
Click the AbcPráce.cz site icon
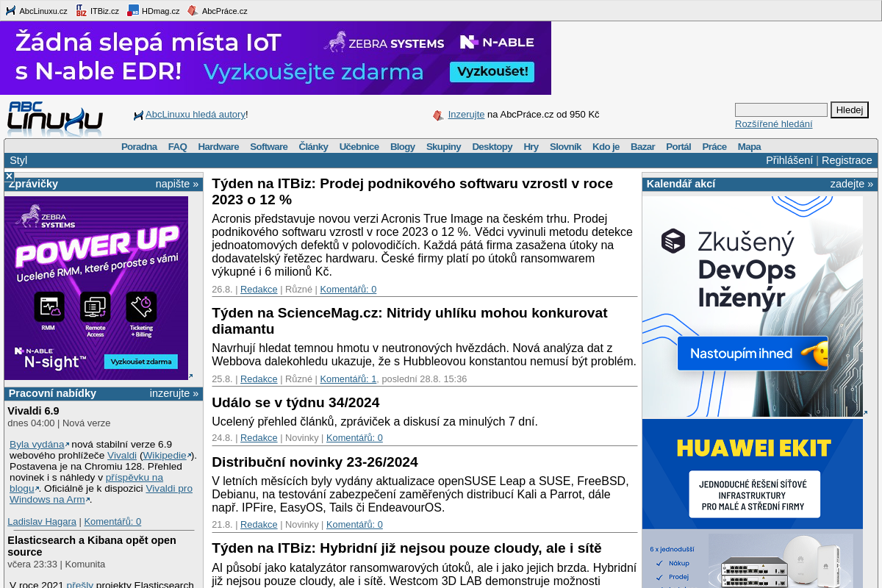pyautogui.click(x=193, y=10)
